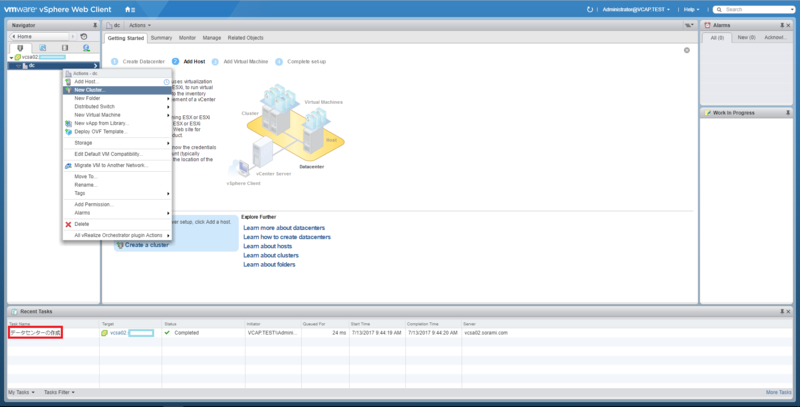Select Edit Default VM Compatibility

117,154
